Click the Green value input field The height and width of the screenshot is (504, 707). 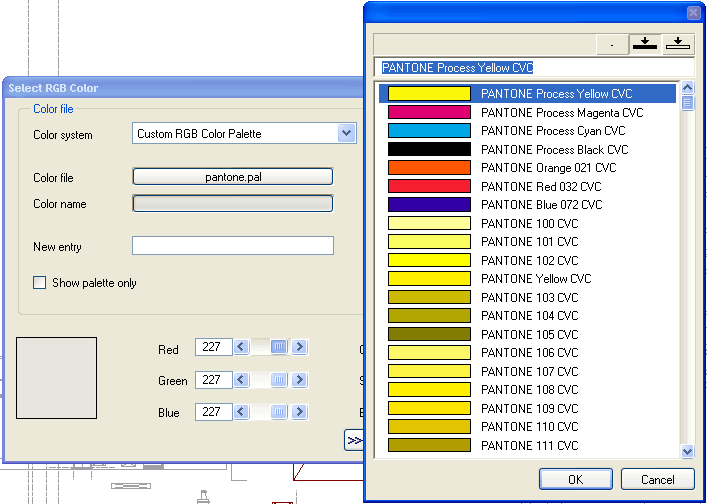tap(214, 380)
